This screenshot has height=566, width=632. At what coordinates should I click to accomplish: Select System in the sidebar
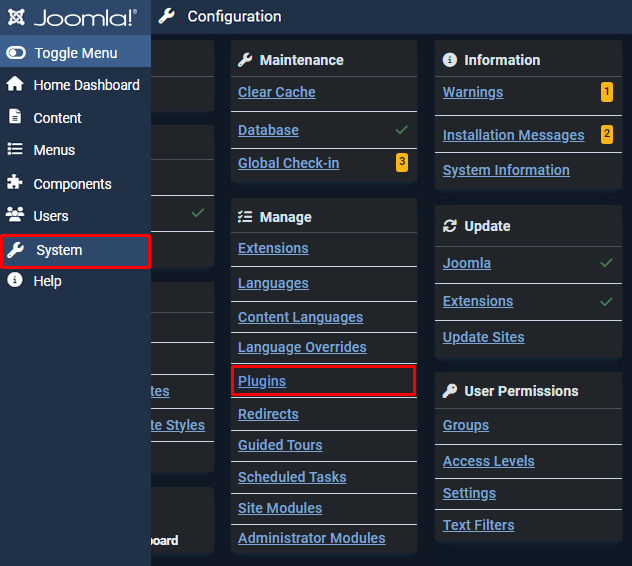click(75, 251)
